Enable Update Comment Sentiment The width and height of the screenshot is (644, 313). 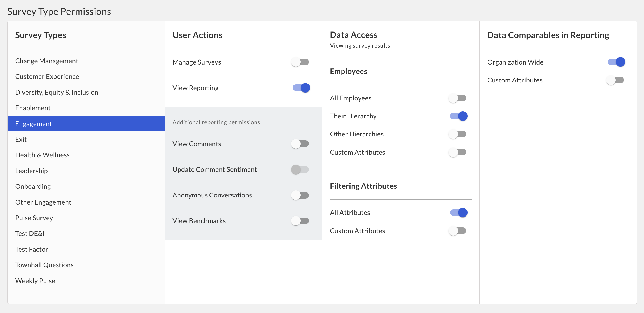click(x=300, y=169)
